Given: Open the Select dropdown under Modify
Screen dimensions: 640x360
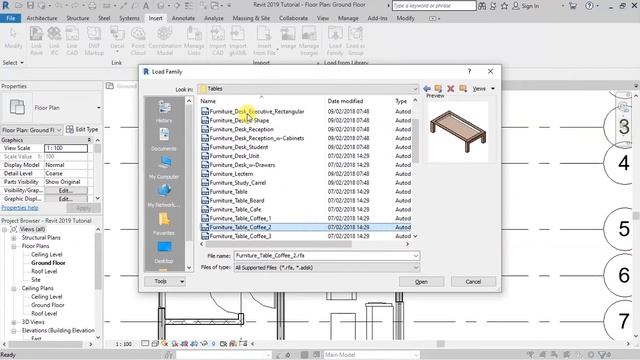Looking at the screenshot, I should 13,63.
